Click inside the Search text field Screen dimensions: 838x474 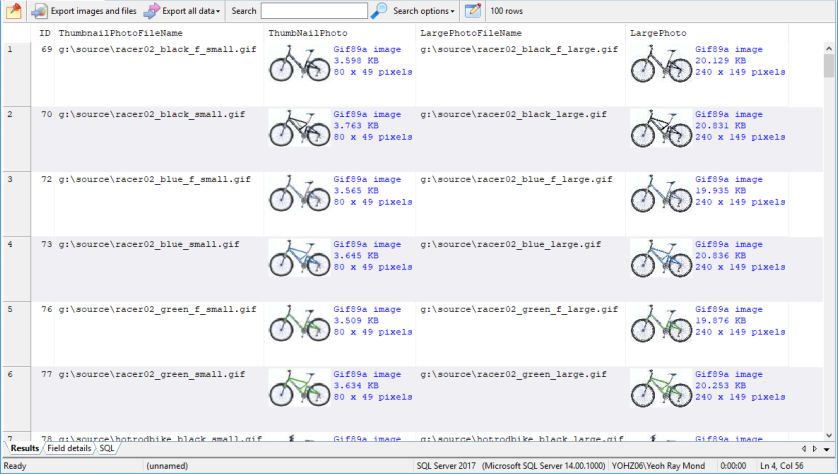coord(313,11)
